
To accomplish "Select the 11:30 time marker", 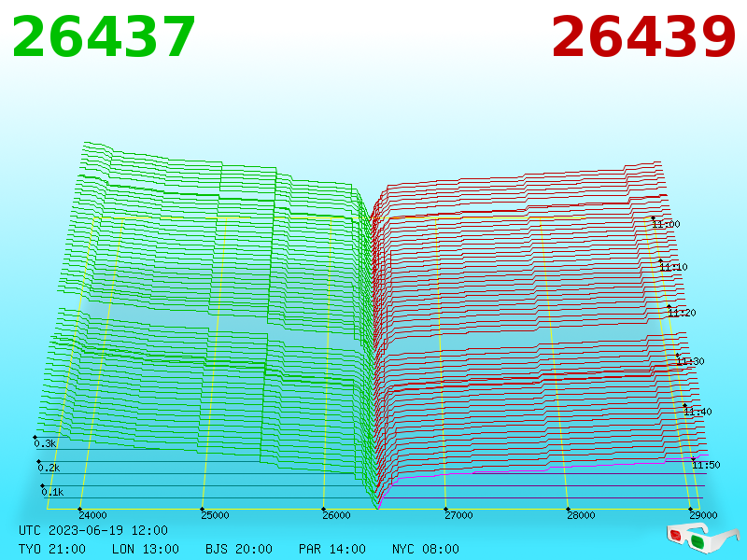I will tap(690, 361).
